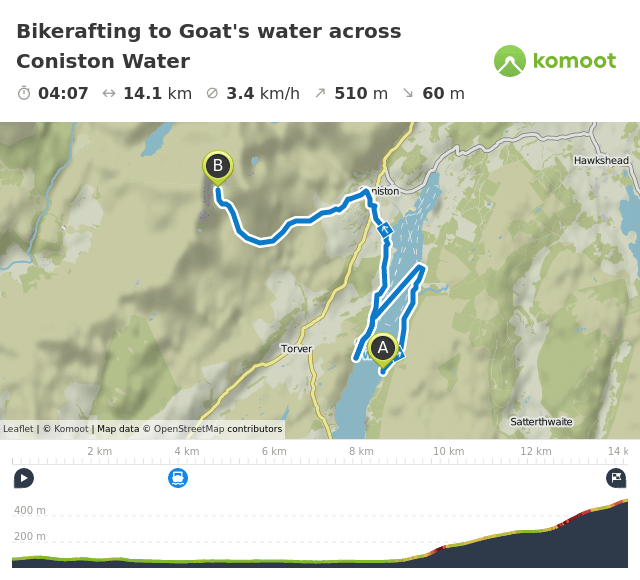Open the tour title link
640x580 pixels.
(x=208, y=46)
